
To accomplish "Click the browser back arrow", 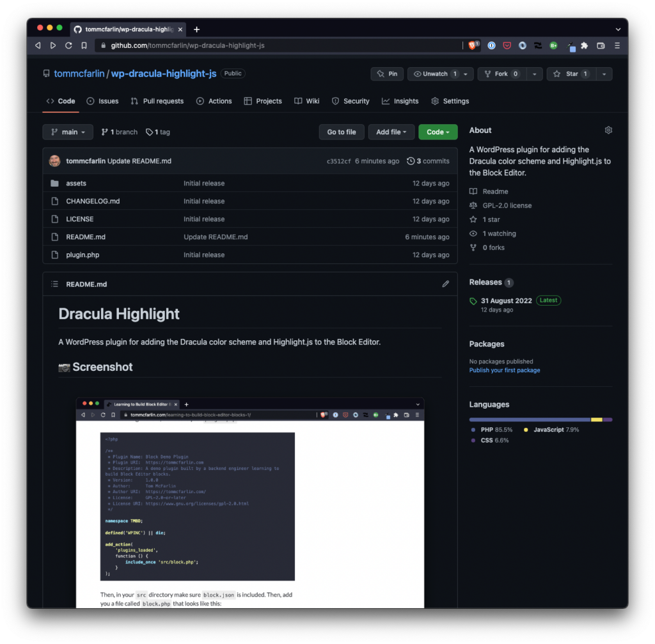I will tap(38, 45).
